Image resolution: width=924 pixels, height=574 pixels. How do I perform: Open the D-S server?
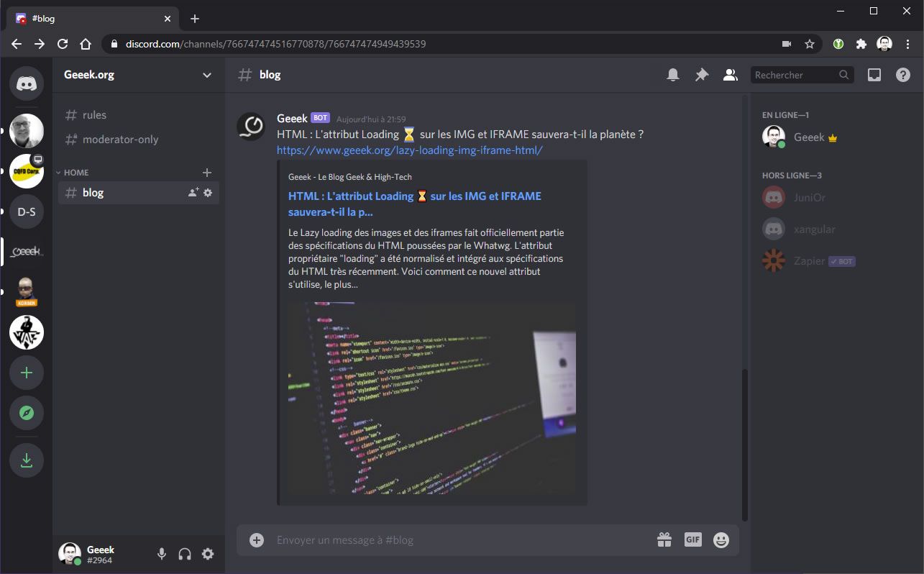(x=27, y=211)
